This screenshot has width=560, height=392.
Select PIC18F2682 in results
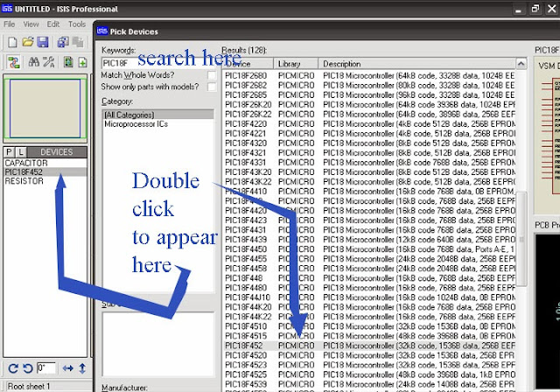369,86
